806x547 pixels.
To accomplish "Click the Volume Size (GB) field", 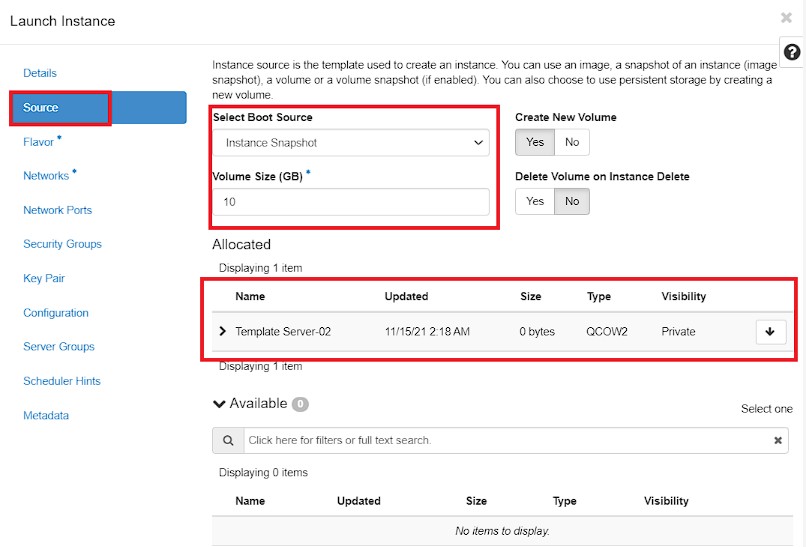I will (x=351, y=202).
